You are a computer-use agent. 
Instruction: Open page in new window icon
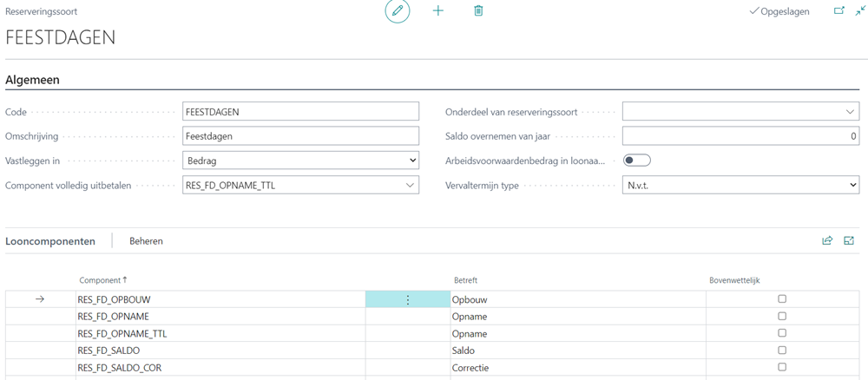coord(838,11)
